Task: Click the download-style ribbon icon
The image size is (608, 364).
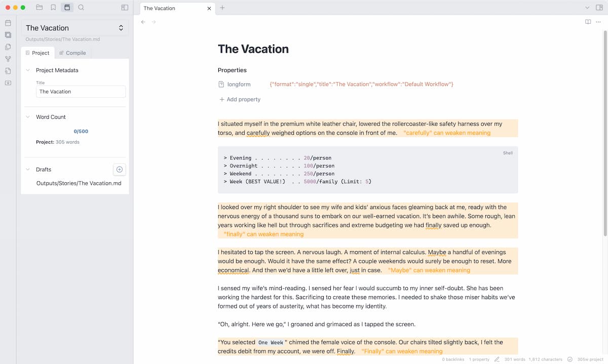Action: coord(8,83)
